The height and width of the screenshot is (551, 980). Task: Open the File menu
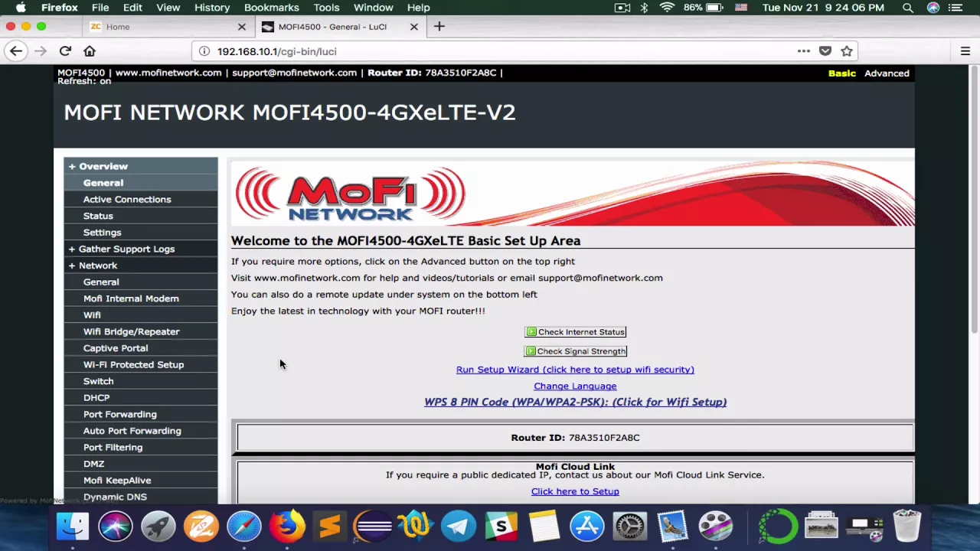point(100,8)
